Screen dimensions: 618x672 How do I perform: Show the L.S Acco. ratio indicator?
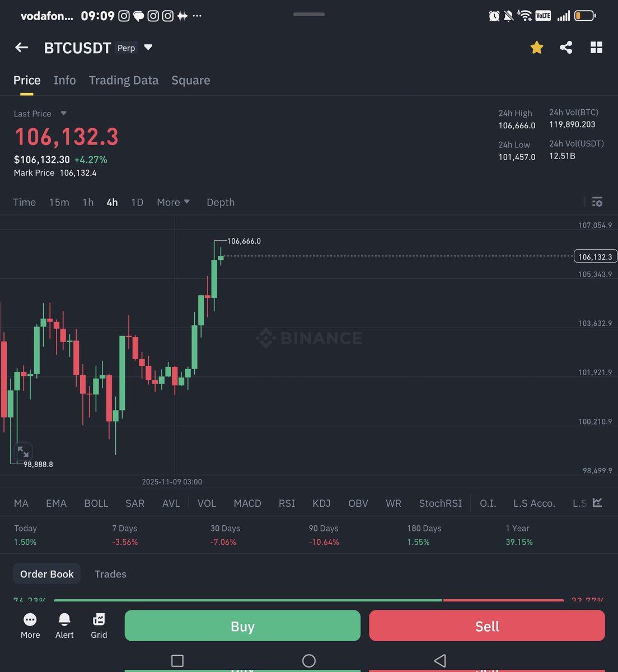pos(534,503)
